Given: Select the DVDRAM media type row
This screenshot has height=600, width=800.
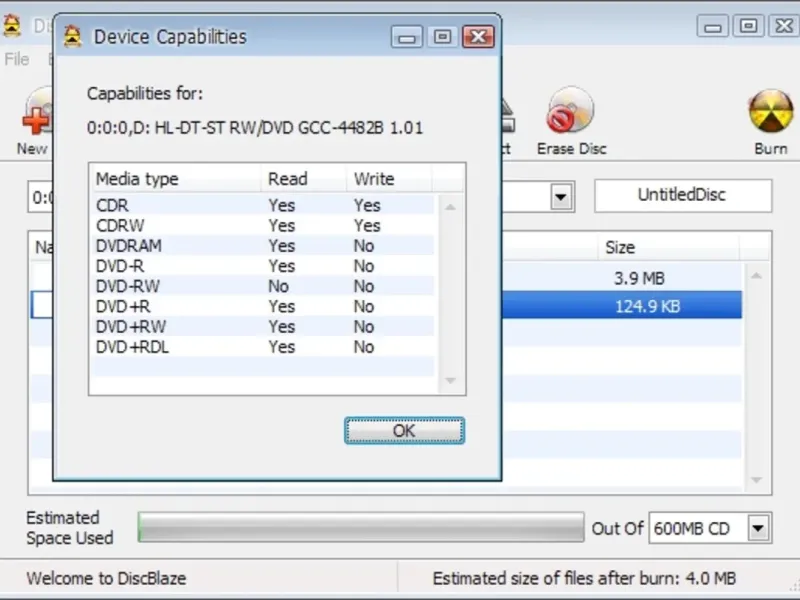Looking at the screenshot, I should [264, 246].
